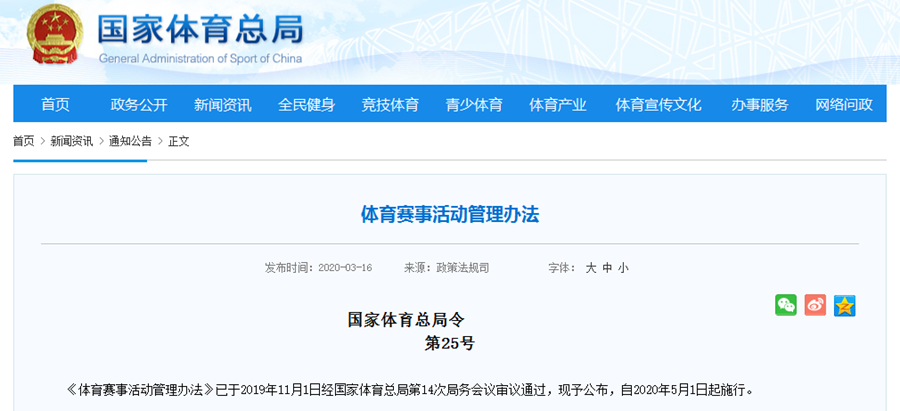Select the 体育产业 navigation item
The height and width of the screenshot is (411, 900).
tap(558, 104)
